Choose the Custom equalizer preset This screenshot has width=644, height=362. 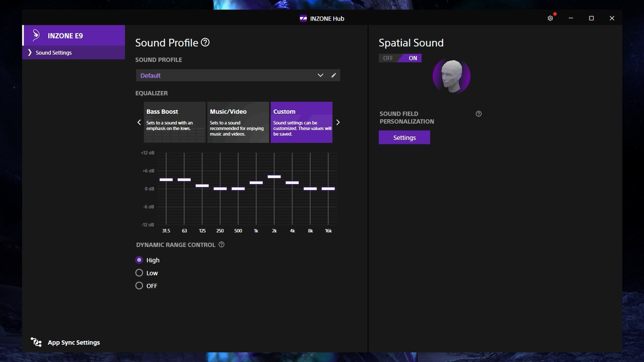(302, 122)
